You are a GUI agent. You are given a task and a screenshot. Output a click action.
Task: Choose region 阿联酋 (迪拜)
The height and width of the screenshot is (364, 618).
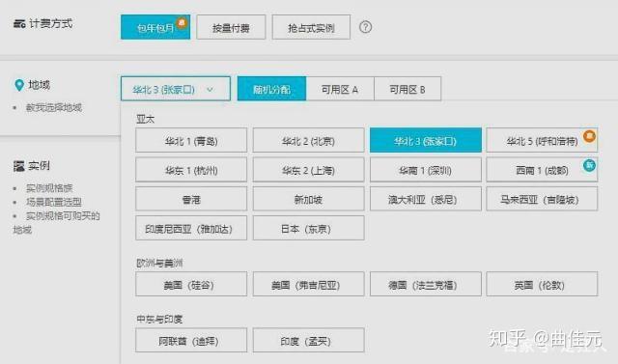tap(191, 341)
